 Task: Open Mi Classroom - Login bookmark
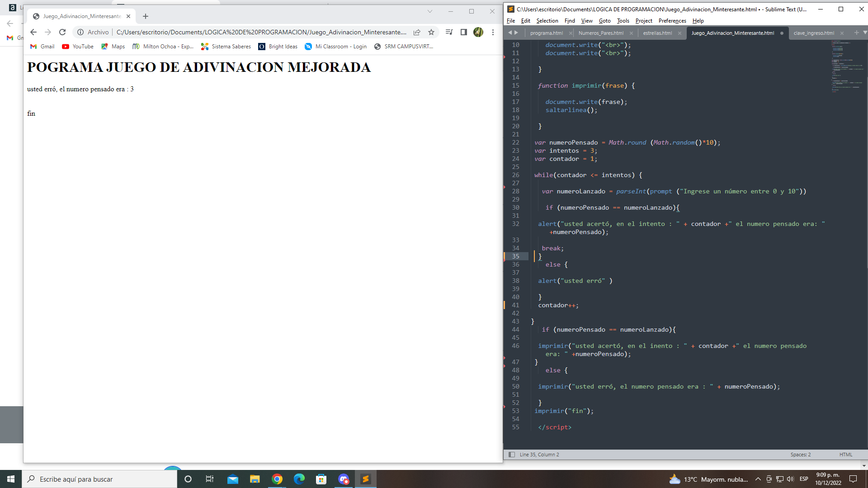[x=336, y=47]
